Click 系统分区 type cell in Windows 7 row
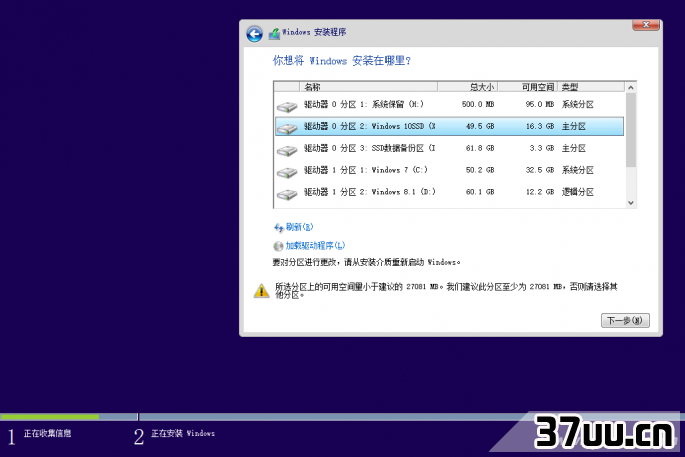Image resolution: width=685 pixels, height=457 pixels. (x=578, y=170)
